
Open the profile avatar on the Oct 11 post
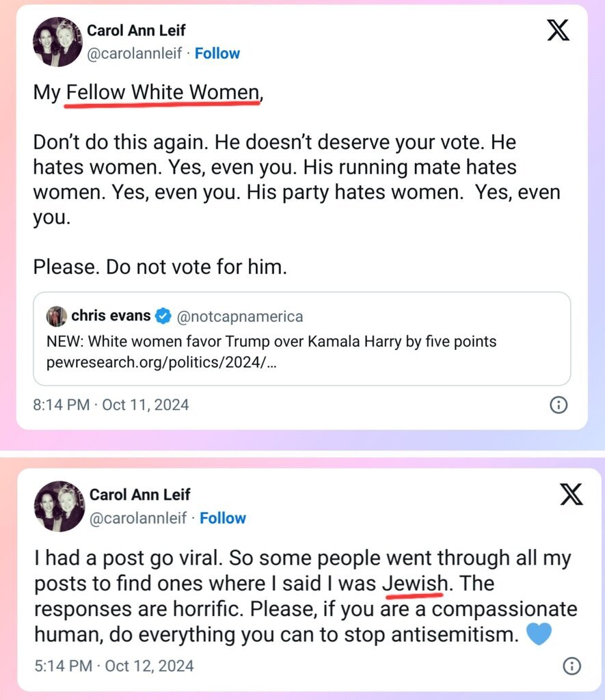click(57, 42)
